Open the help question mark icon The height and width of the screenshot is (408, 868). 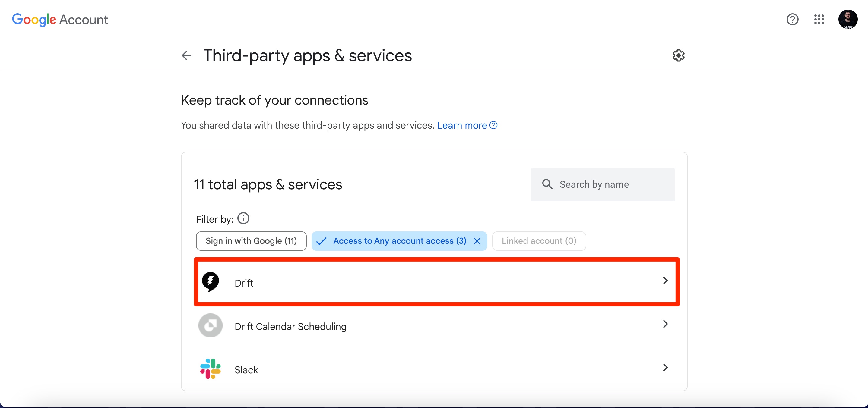[x=792, y=20]
